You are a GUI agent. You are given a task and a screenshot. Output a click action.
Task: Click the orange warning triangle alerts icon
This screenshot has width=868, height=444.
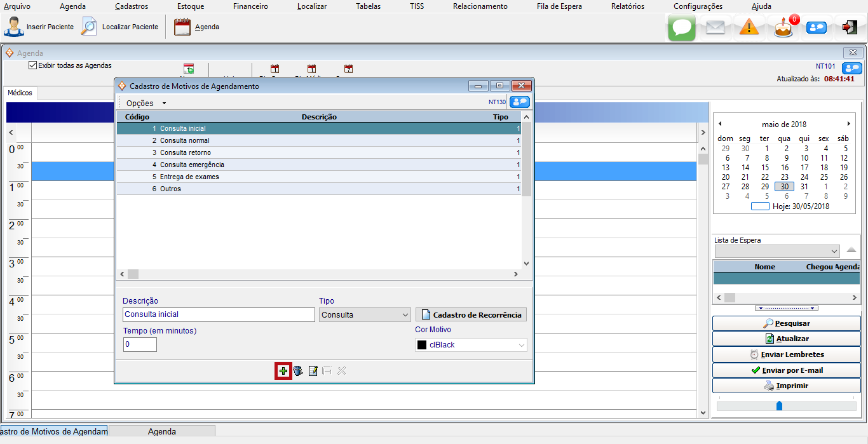coord(749,27)
